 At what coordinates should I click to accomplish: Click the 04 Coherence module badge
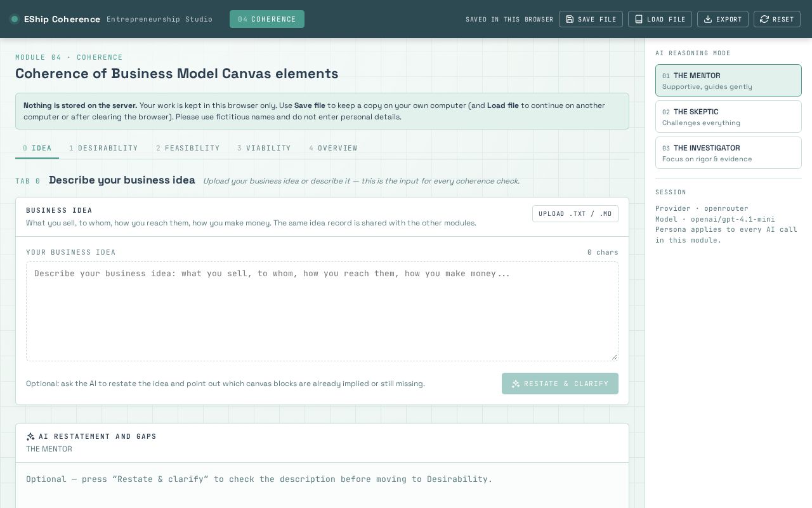click(x=267, y=19)
